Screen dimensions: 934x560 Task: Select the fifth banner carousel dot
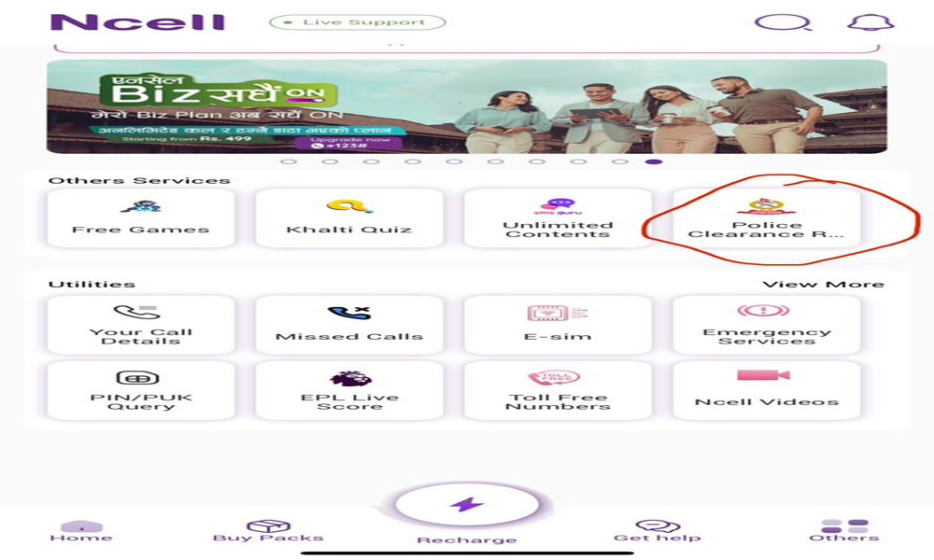coord(454,161)
